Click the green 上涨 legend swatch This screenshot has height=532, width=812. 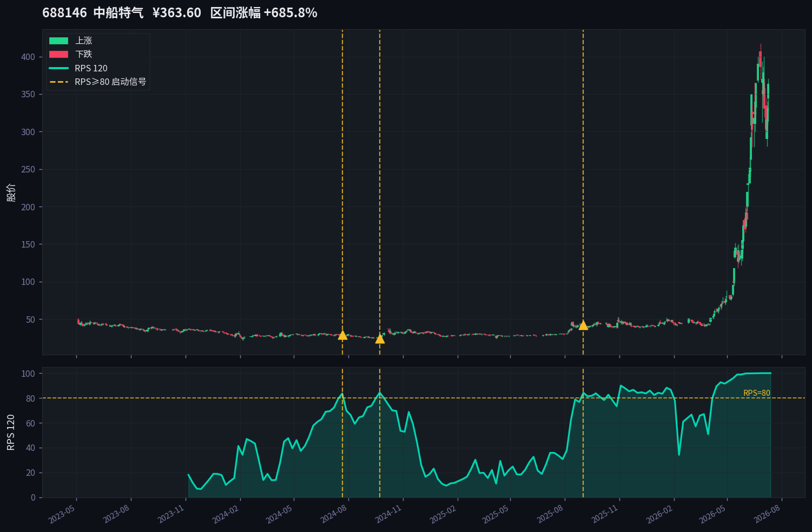[x=58, y=41]
